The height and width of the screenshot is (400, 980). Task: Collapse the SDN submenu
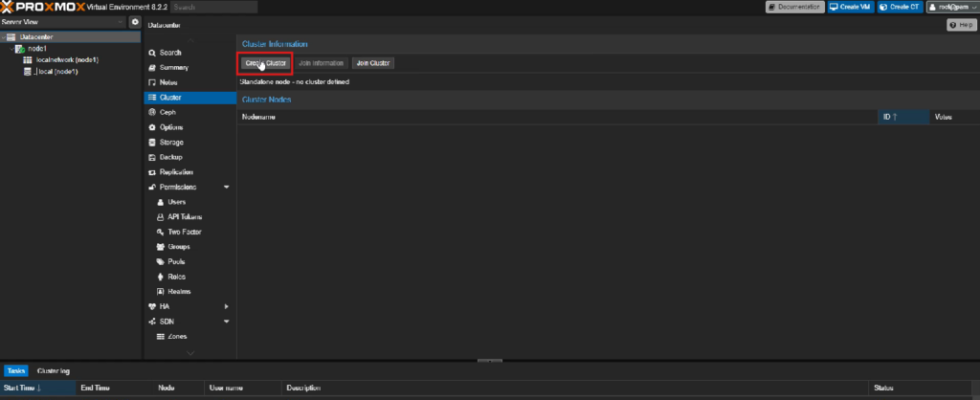point(226,322)
